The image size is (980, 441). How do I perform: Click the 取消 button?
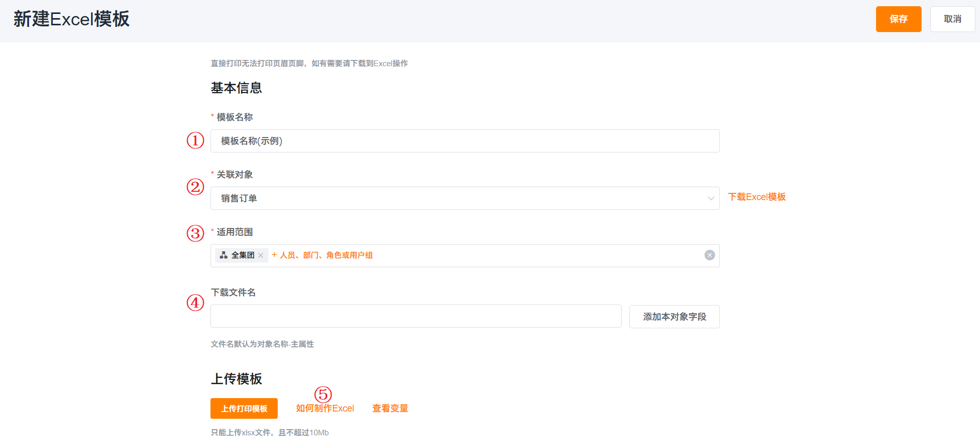click(953, 19)
